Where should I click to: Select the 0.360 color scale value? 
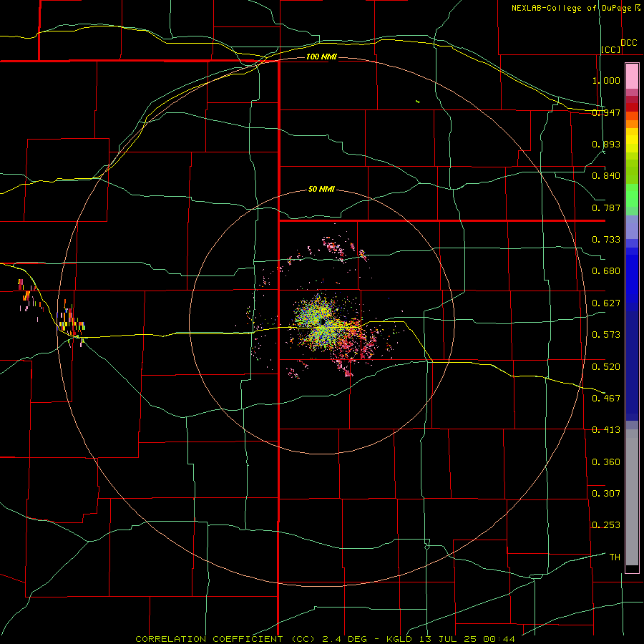point(606,462)
